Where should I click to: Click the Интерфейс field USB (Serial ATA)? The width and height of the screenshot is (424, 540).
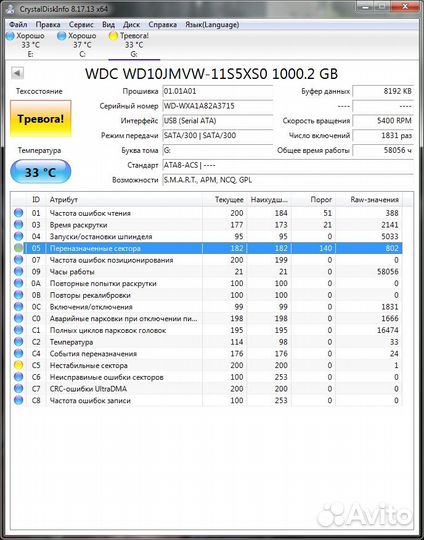[x=217, y=121]
